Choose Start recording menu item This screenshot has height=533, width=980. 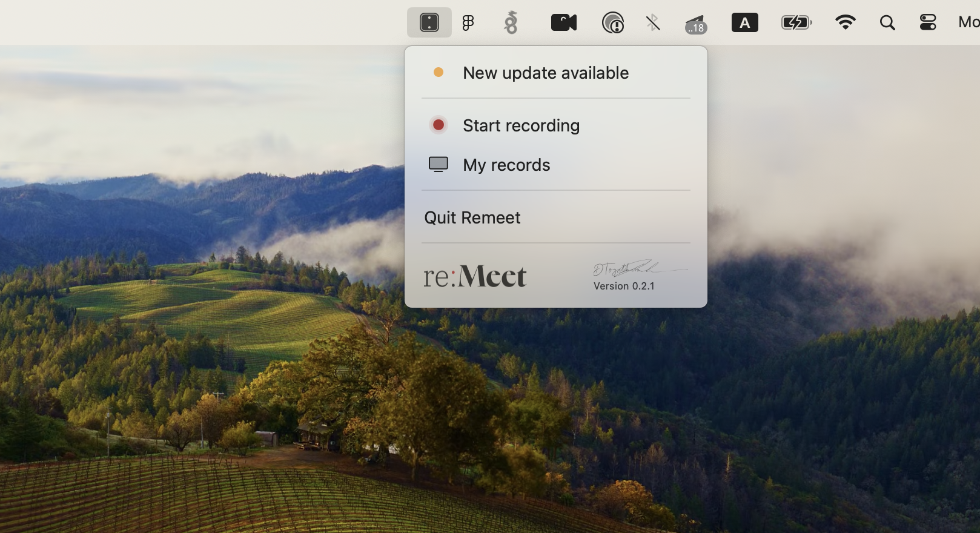coord(521,125)
